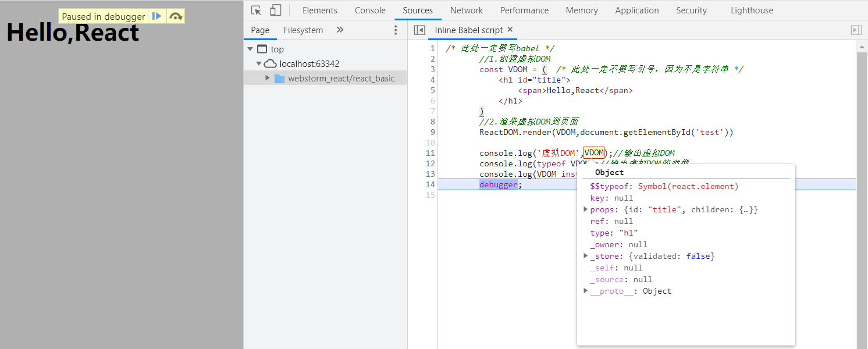This screenshot has height=349, width=868.
Task: Open the Memory tab
Action: [x=582, y=10]
